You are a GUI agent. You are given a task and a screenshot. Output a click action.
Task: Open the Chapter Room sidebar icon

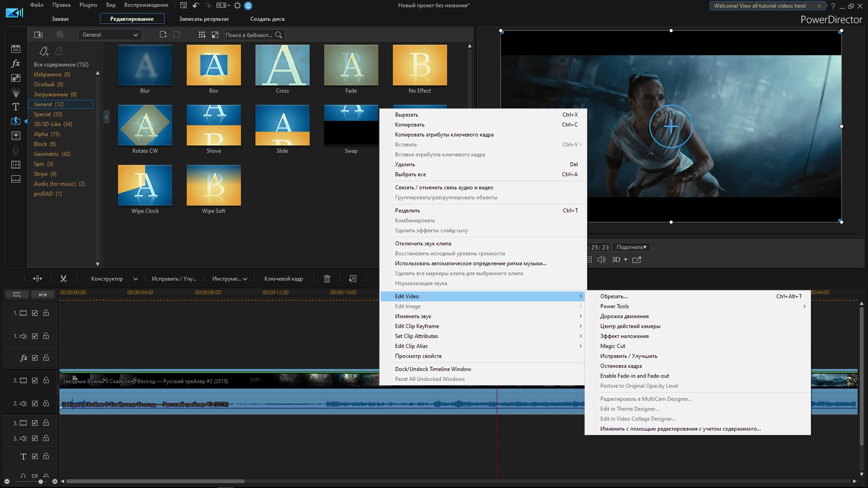[16, 164]
